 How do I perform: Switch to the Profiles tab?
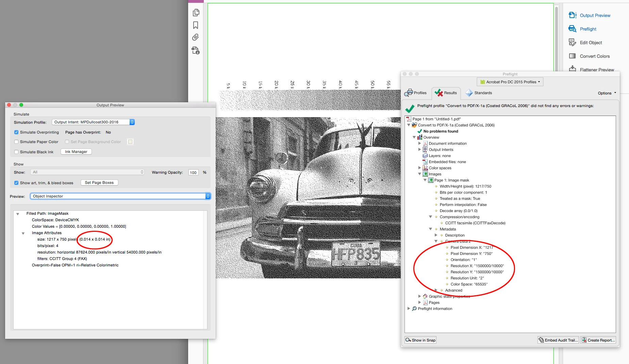pos(416,93)
